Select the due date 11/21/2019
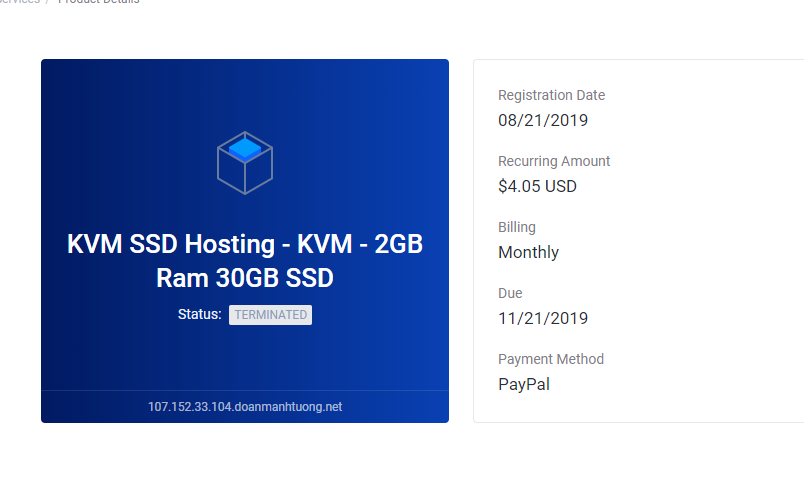This screenshot has width=804, height=487. pyautogui.click(x=543, y=318)
